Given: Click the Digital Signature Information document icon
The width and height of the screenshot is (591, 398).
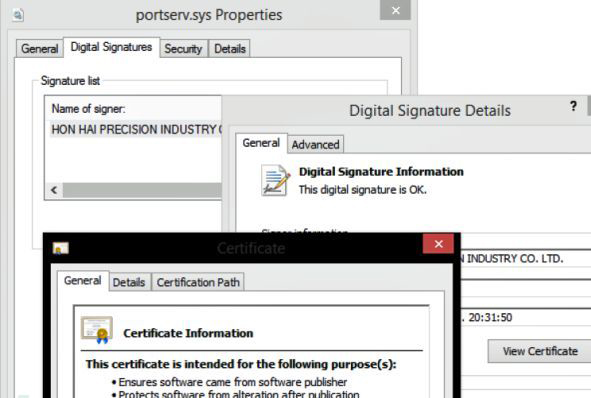Looking at the screenshot, I should click(x=276, y=180).
